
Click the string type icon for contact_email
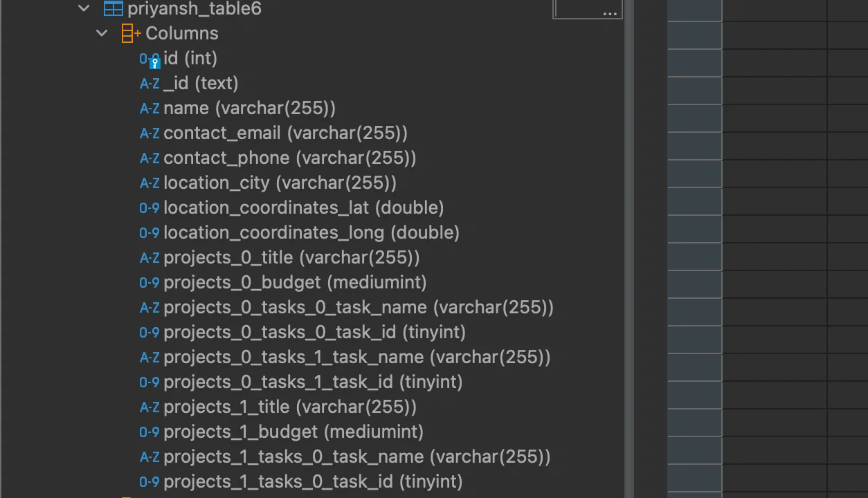(150, 133)
